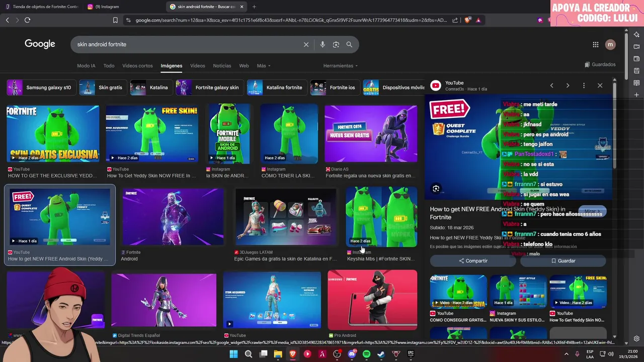
Task: Open Windows Start menu
Action: (x=233, y=354)
